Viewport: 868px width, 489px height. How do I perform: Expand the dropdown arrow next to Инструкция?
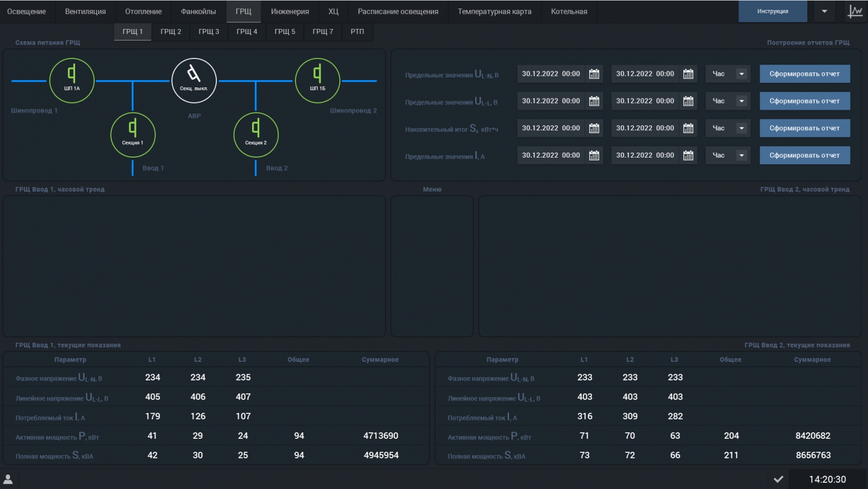(x=825, y=11)
